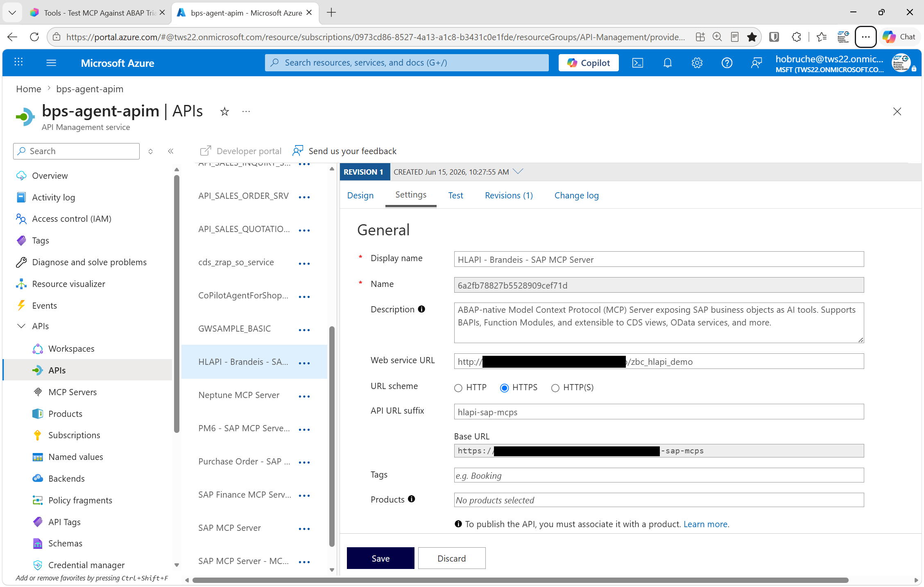Go to Home breadcrumb link
924x587 pixels.
(29, 89)
